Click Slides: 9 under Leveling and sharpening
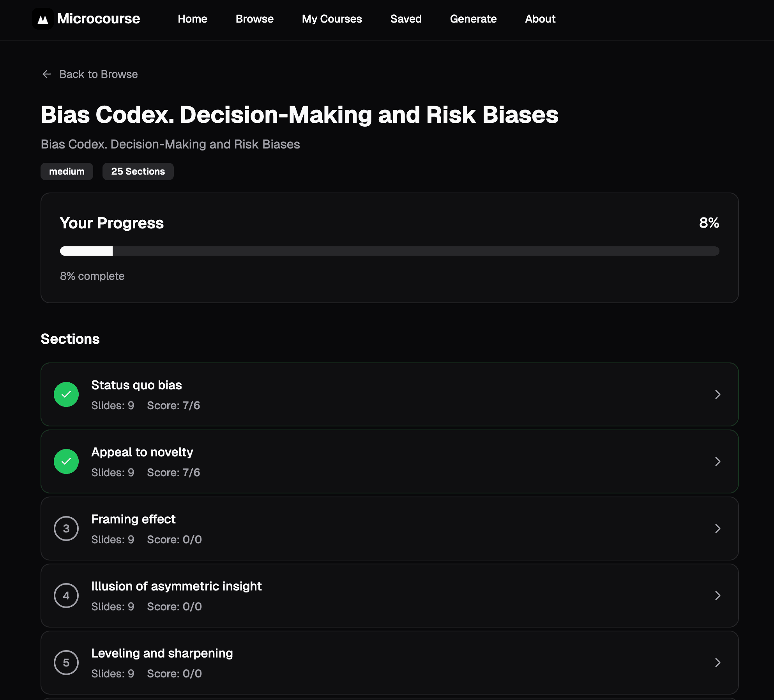Image resolution: width=774 pixels, height=700 pixels. click(x=113, y=673)
